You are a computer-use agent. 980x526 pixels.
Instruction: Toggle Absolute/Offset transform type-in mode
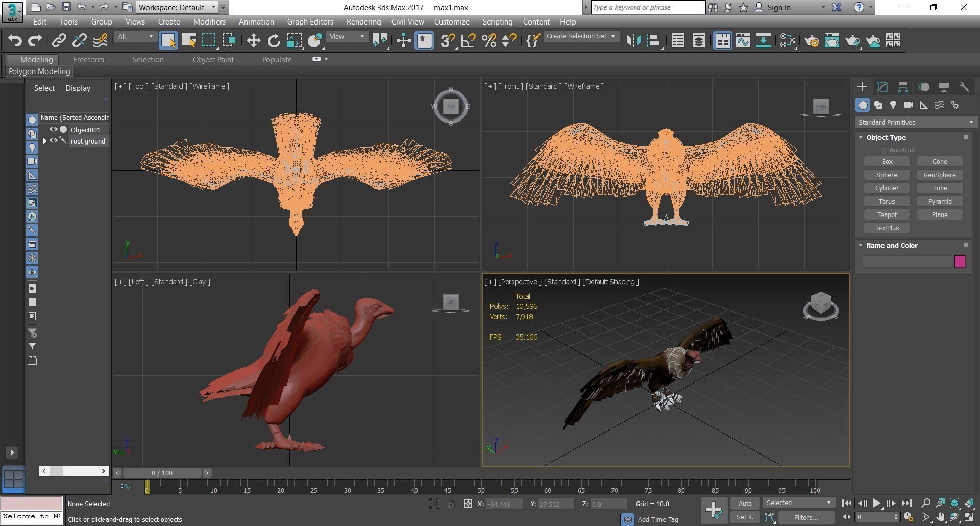[468, 504]
